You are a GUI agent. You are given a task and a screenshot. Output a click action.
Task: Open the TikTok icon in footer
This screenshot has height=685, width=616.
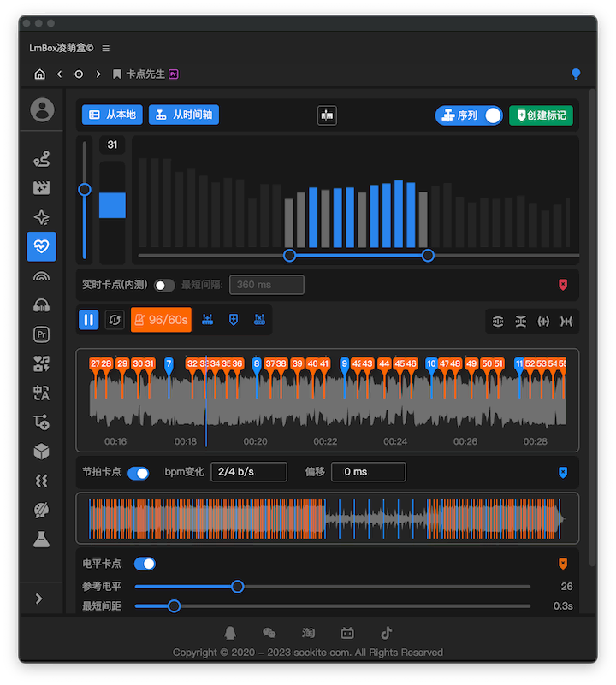point(386,633)
